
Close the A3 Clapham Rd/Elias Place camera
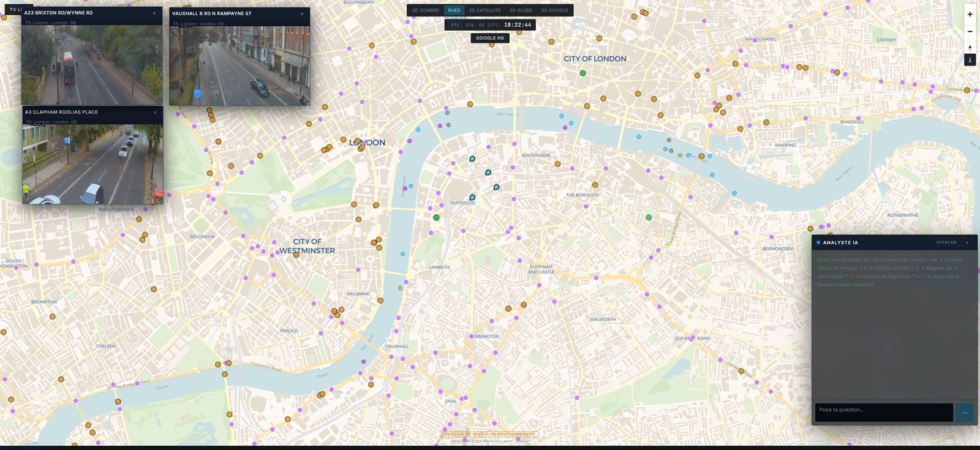click(155, 112)
